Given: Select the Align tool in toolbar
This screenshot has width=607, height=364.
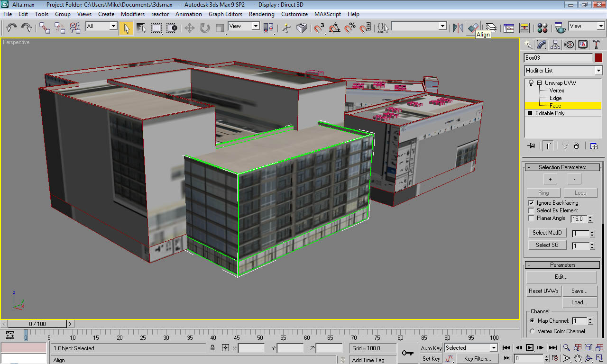Looking at the screenshot, I should coord(473,28).
